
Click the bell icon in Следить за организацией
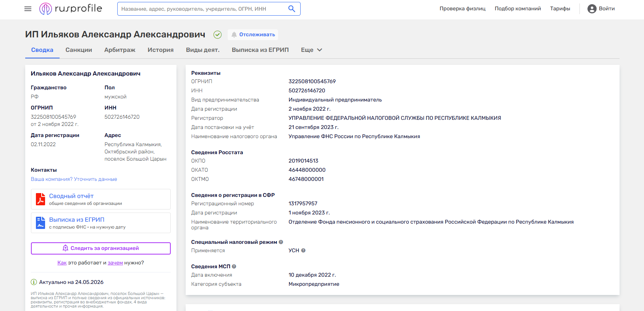[65, 248]
